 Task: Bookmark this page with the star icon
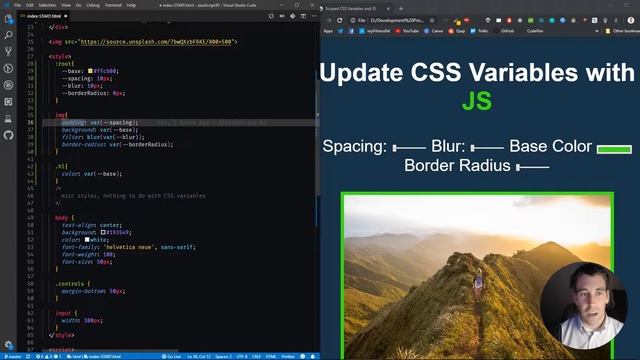[432, 20]
